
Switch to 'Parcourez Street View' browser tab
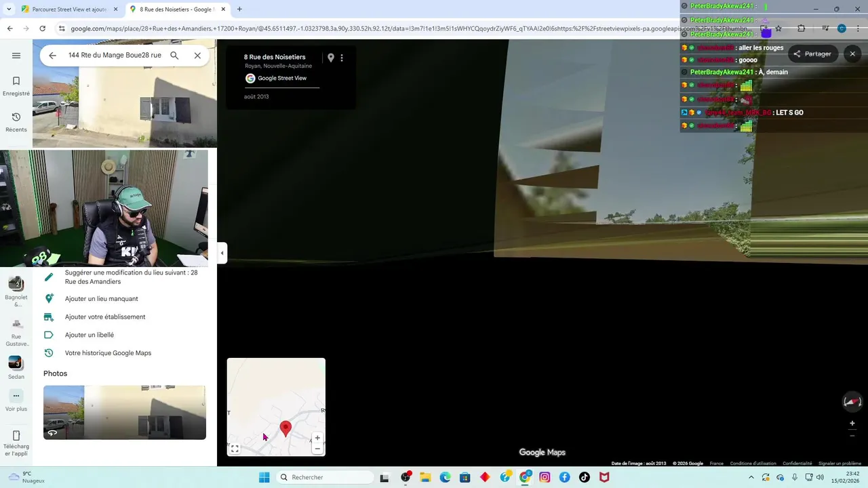point(64,9)
